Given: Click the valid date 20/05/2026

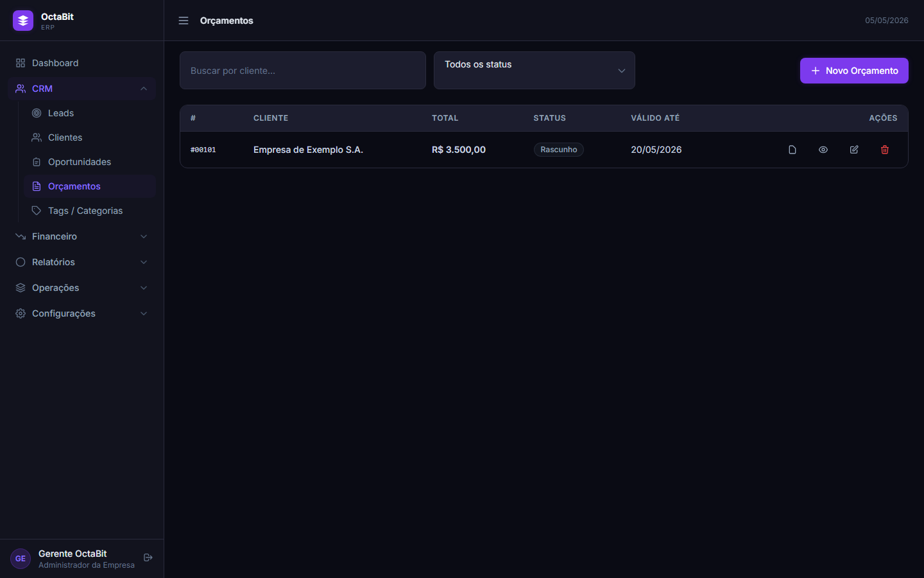Looking at the screenshot, I should tap(656, 150).
